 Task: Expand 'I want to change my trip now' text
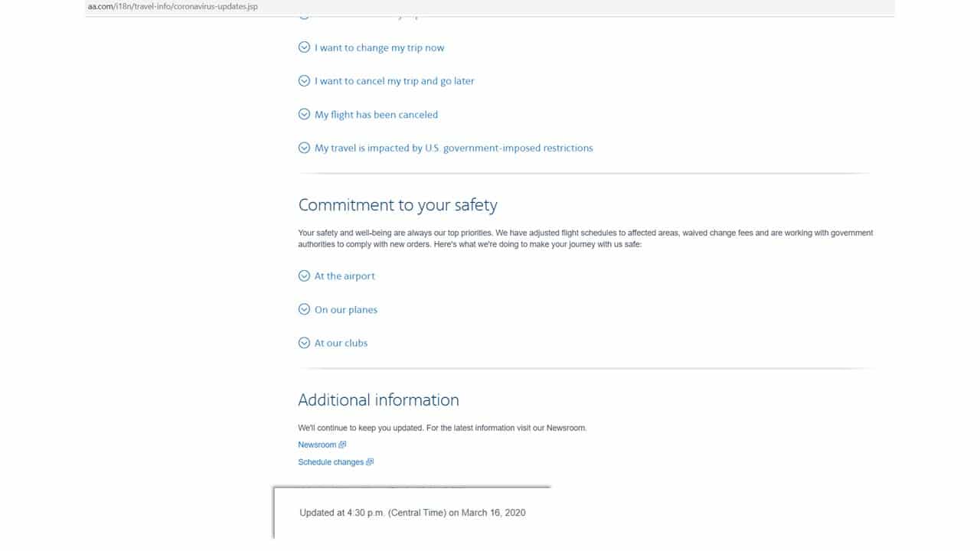[379, 47]
